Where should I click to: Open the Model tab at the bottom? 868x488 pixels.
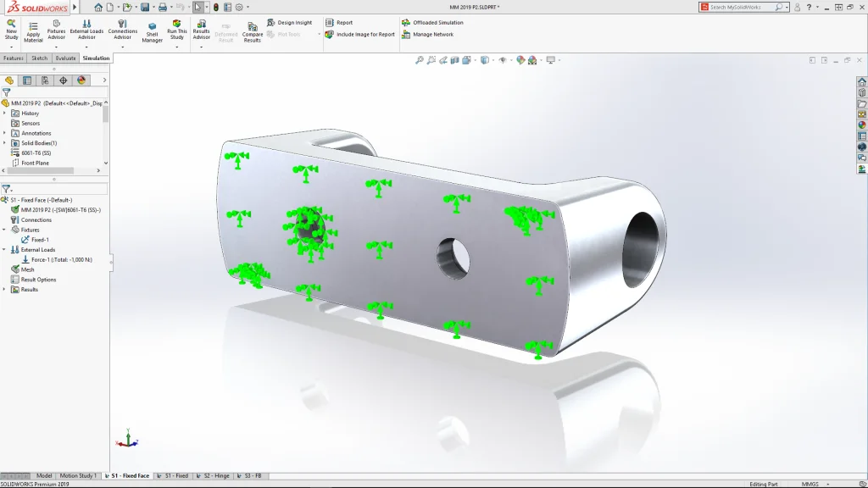point(44,476)
